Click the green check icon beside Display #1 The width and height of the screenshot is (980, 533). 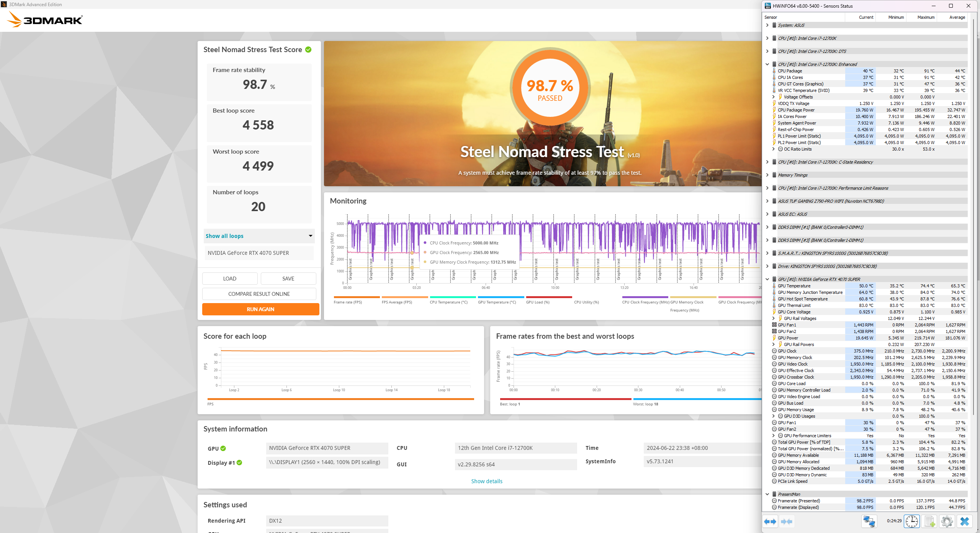[x=239, y=462]
